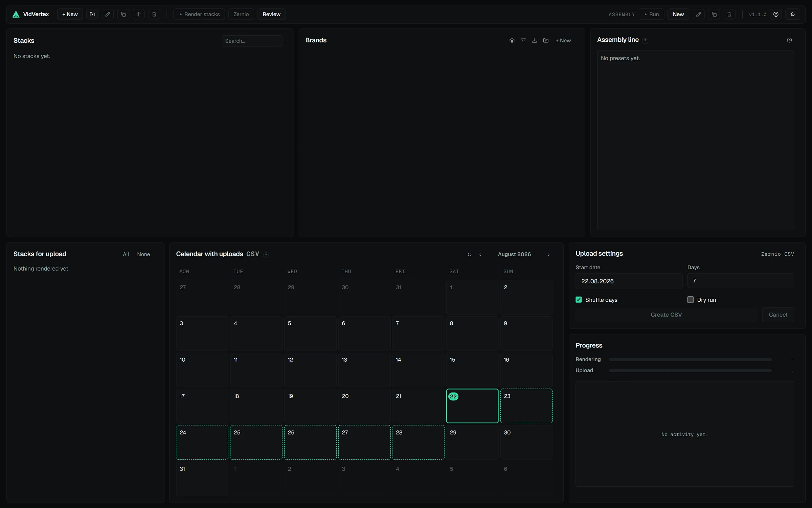Screen dimensions: 812x508
Task: Click the Search field in Stacks
Action: point(252,41)
